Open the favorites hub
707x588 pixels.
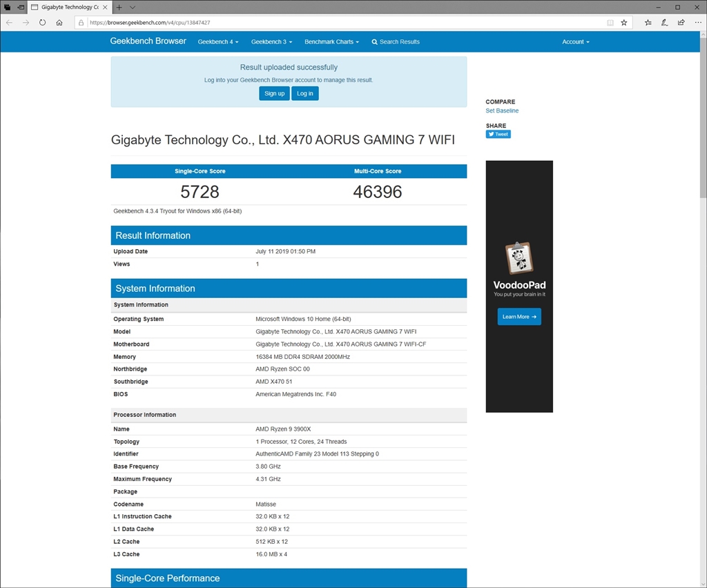click(648, 23)
